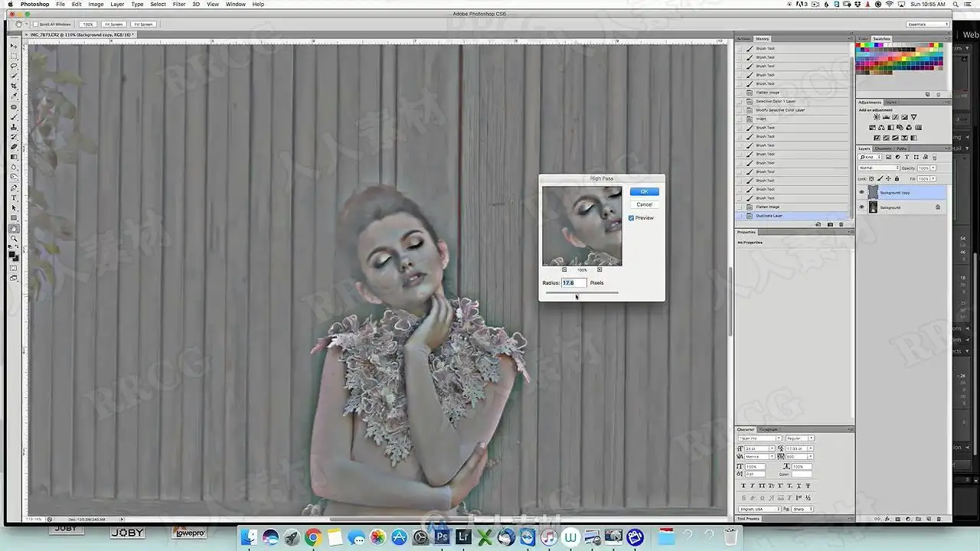Select the Rectangular Marquee tool
Viewport: 980px width, 551px height.
14,55
